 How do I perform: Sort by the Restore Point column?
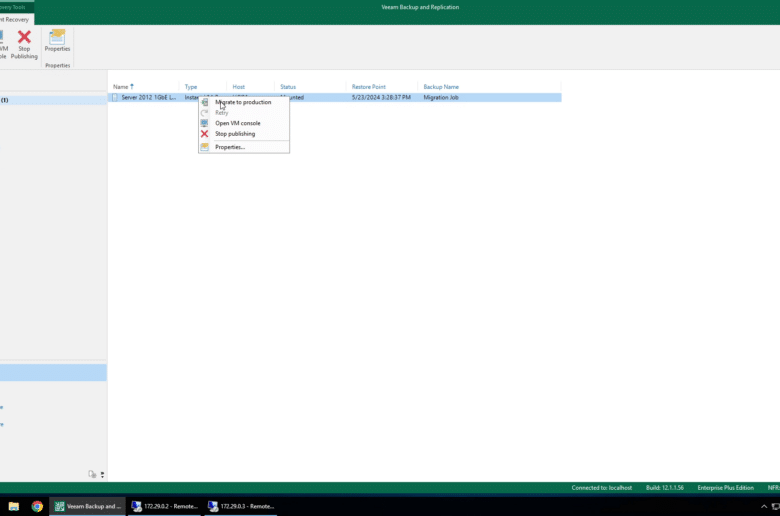369,87
